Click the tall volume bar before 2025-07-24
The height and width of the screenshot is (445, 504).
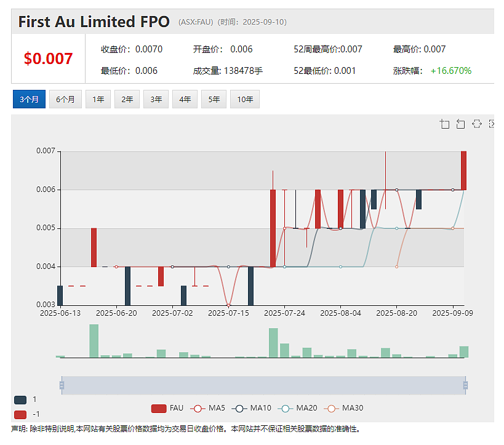pos(273,343)
